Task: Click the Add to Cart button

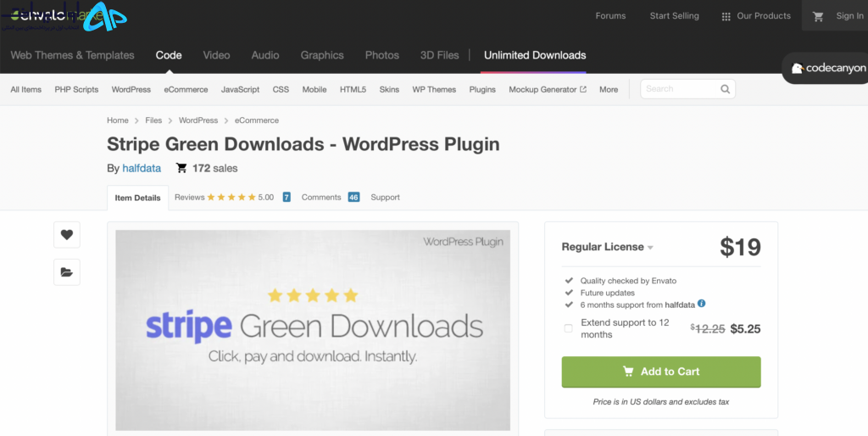Action: [x=661, y=372]
